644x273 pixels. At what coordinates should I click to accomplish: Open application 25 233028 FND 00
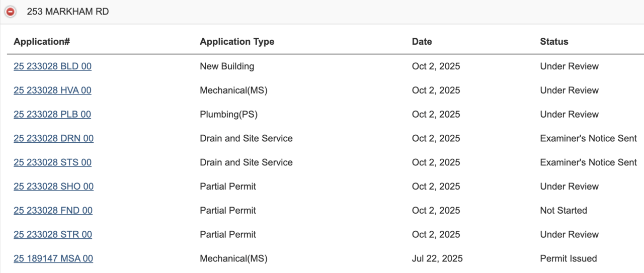point(53,211)
